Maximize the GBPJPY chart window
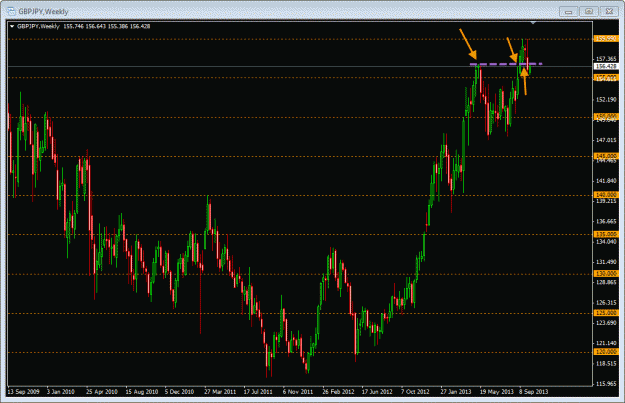 pyautogui.click(x=589, y=12)
